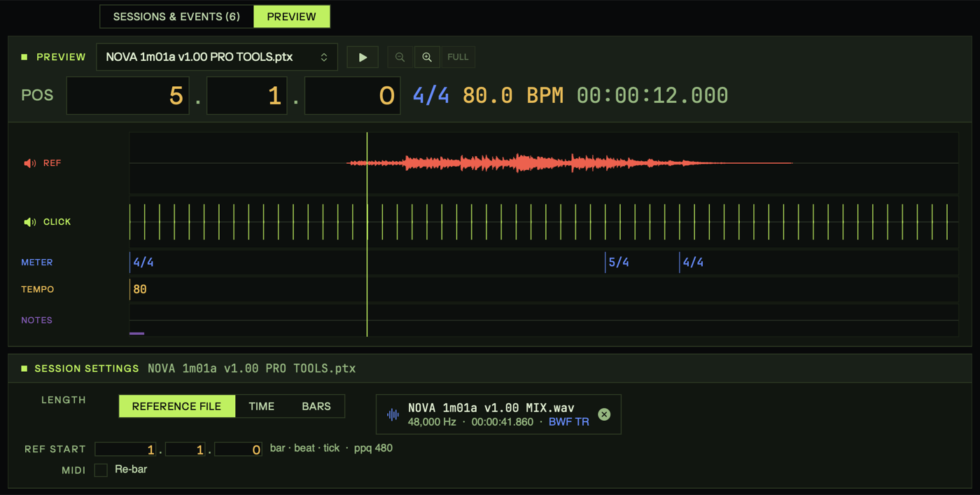Screen dimensions: 980x495
Task: Click the Ref Start beat field
Action: [x=185, y=449]
